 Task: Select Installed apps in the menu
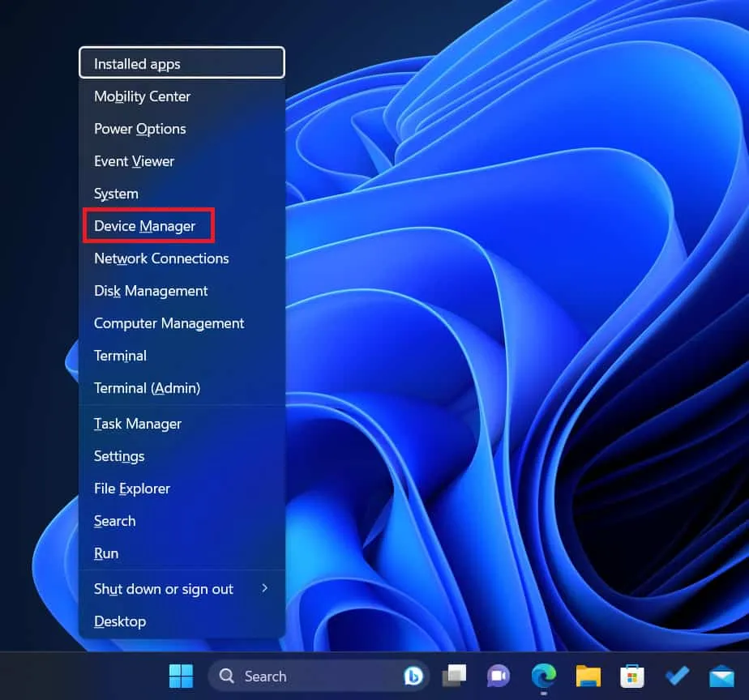point(182,63)
